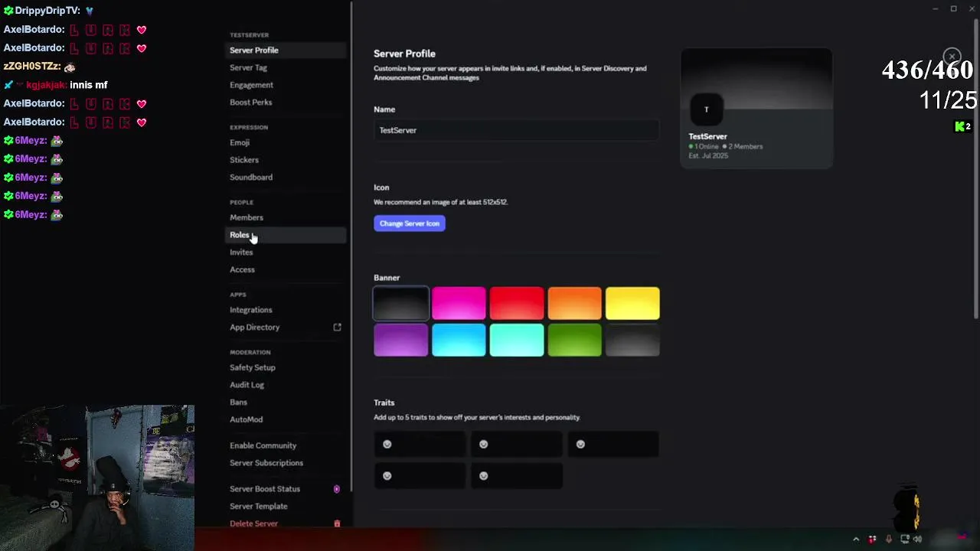Open the Server Tag settings
The height and width of the screenshot is (551, 980).
(287, 67)
